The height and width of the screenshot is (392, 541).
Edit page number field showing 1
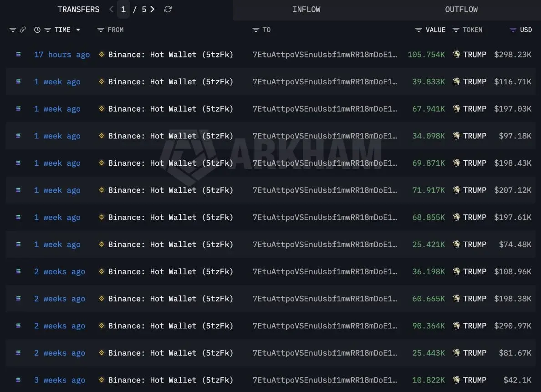coord(123,9)
